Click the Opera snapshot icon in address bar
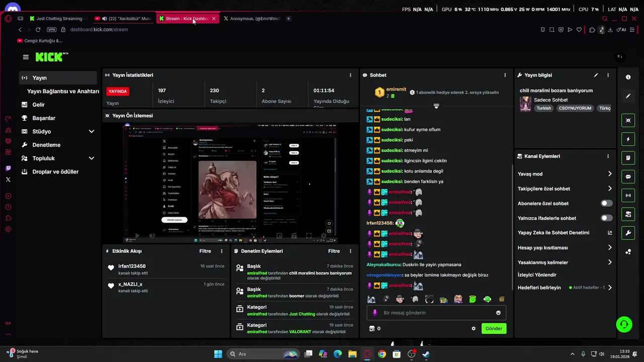This screenshot has width=644, height=362. (552, 30)
